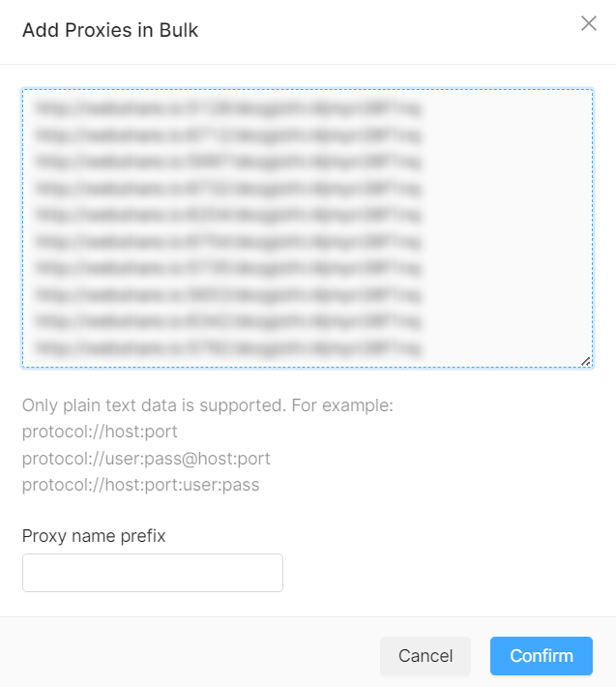The width and height of the screenshot is (616, 687).
Task: Place cursor in seventh blurred proxy line
Action: (228, 268)
